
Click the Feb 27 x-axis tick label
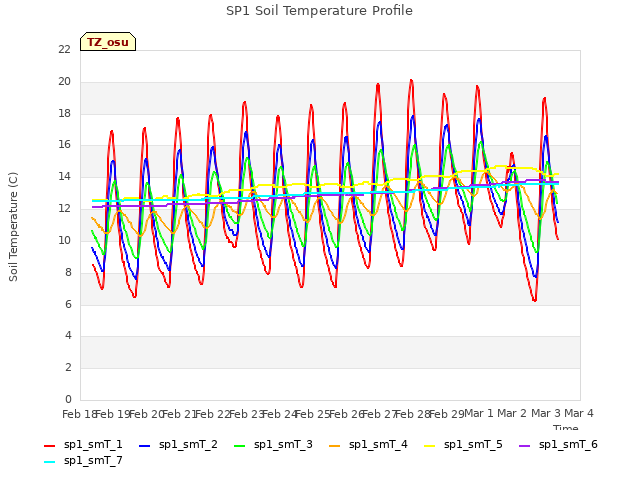coord(380,414)
